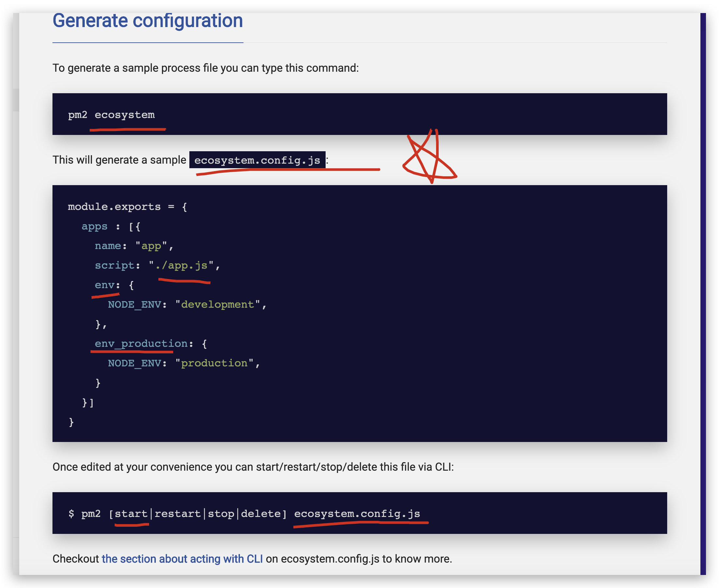Click the 'env: {' code line

click(x=114, y=285)
